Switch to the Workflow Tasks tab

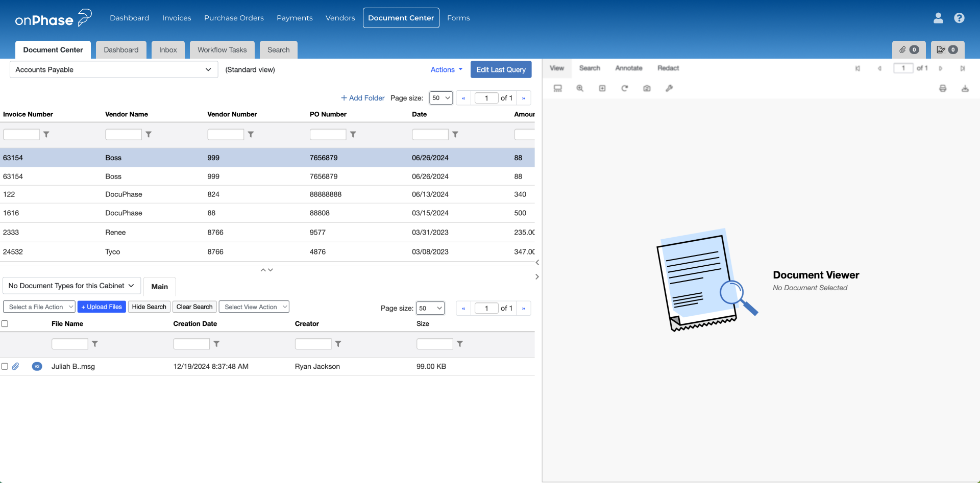pos(222,49)
